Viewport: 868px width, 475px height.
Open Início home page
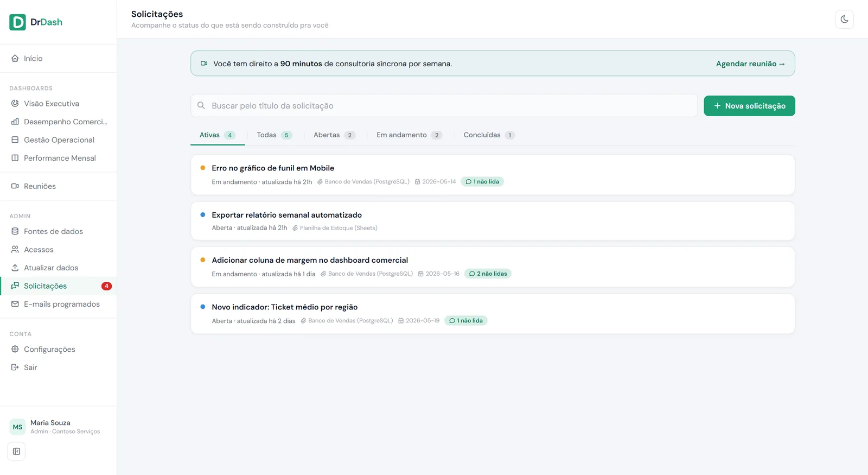(x=58, y=58)
